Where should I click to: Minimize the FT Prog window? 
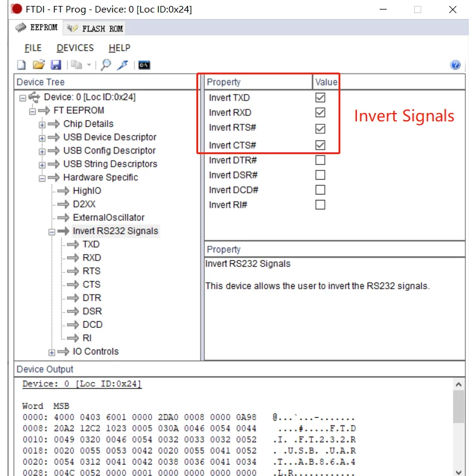tap(383, 10)
